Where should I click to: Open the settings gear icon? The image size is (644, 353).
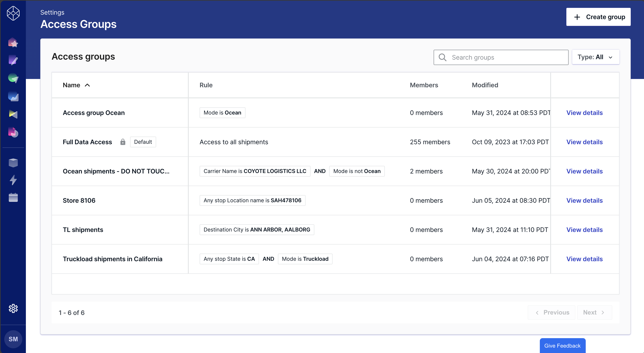pos(13,308)
